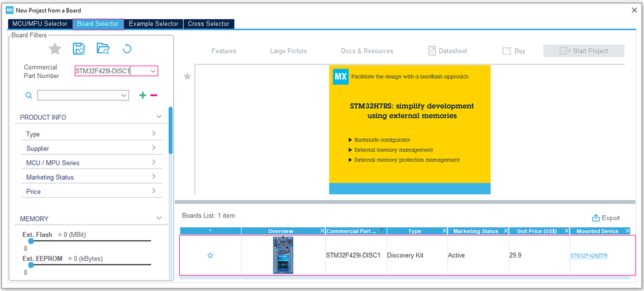
Task: Remove a search filter with red minus
Action: click(153, 95)
